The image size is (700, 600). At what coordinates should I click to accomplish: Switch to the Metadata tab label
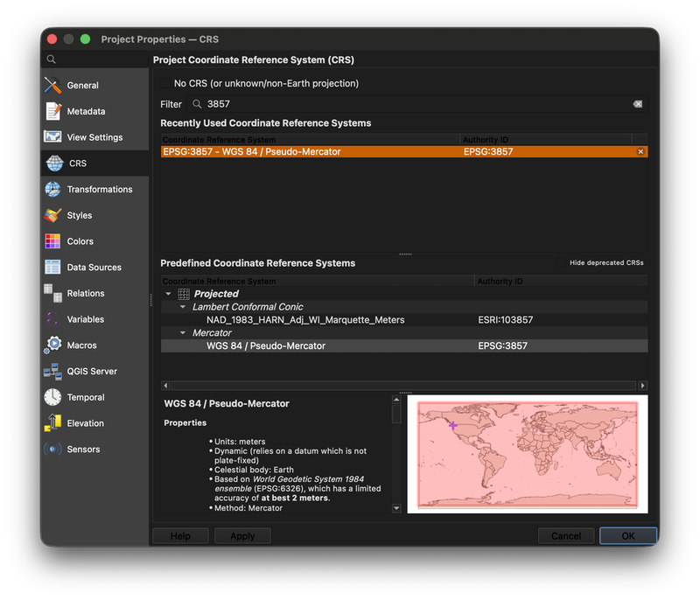[x=86, y=111]
